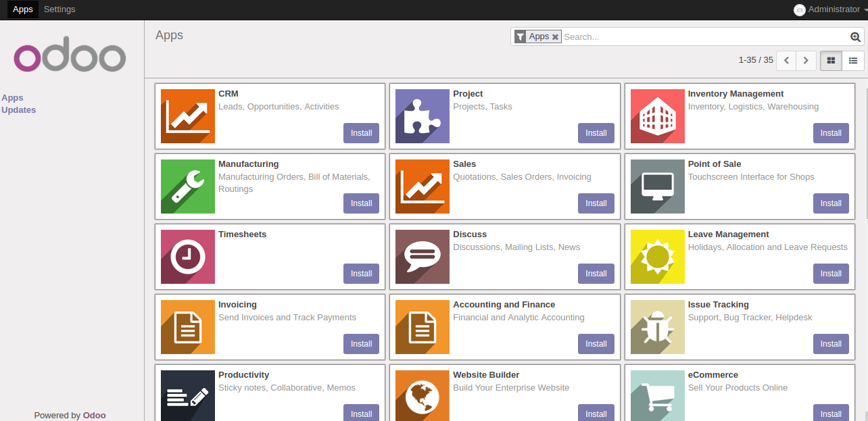Focus the Search input field

coord(705,37)
